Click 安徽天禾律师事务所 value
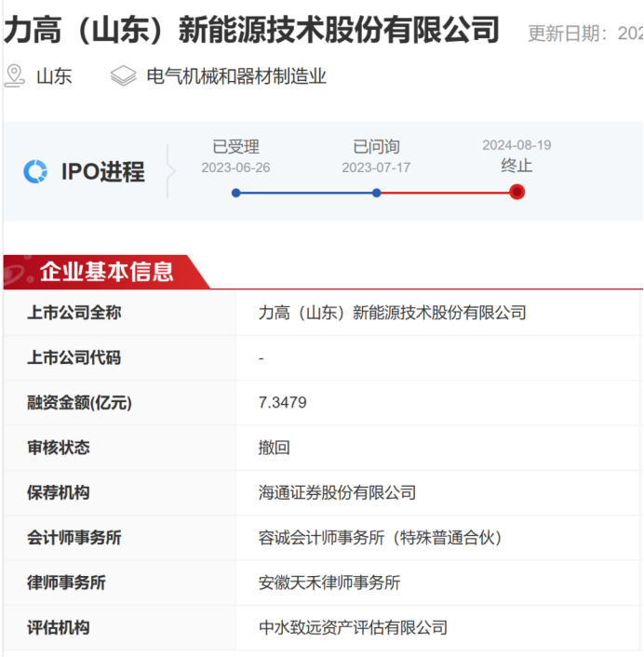644x657 pixels. pos(329,583)
